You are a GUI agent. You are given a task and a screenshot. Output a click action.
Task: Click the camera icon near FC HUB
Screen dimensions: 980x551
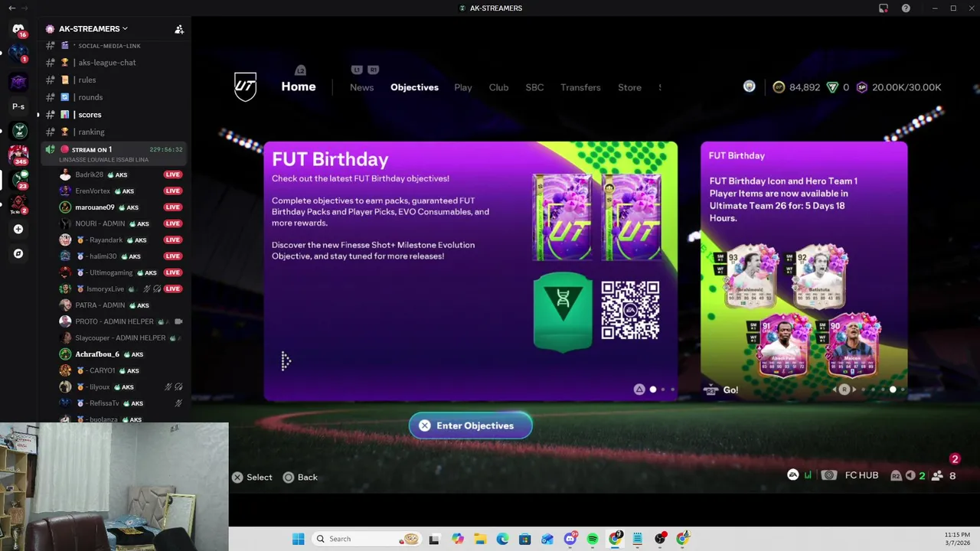coord(828,475)
